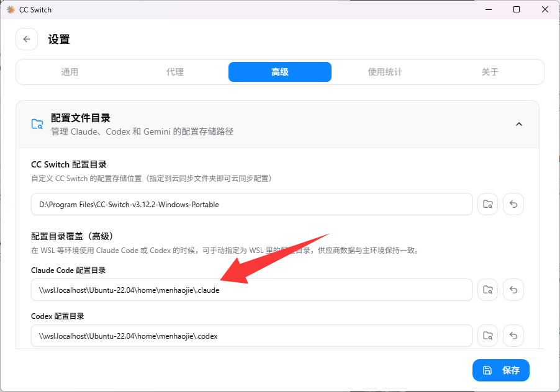Show the 关于 tab
Screen dimensions: 560x392
point(490,72)
